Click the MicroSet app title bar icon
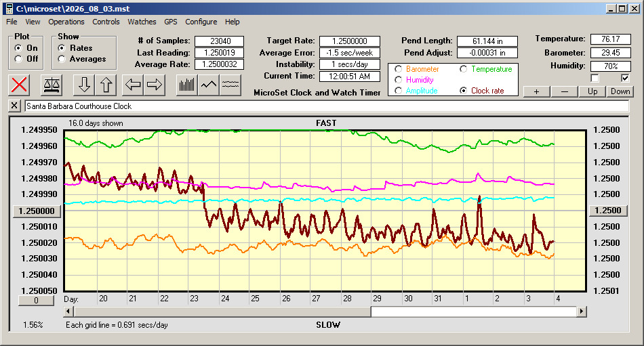This screenshot has width=644, height=346. [9, 9]
